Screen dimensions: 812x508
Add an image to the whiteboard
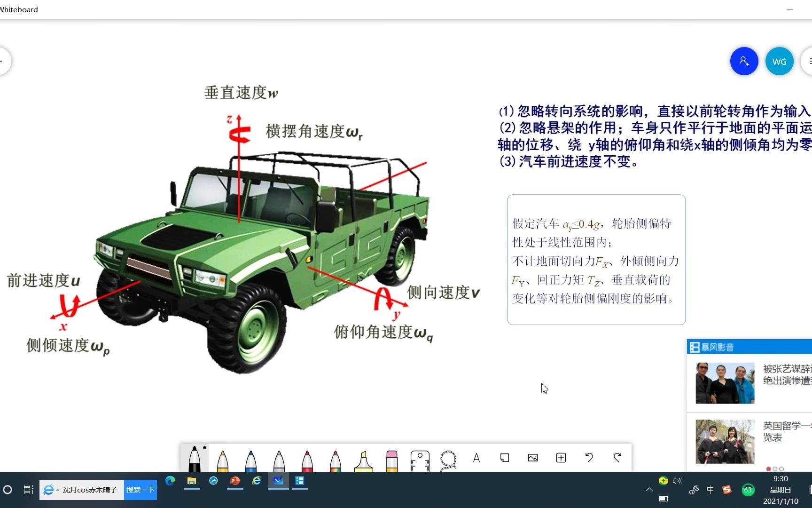coord(532,457)
